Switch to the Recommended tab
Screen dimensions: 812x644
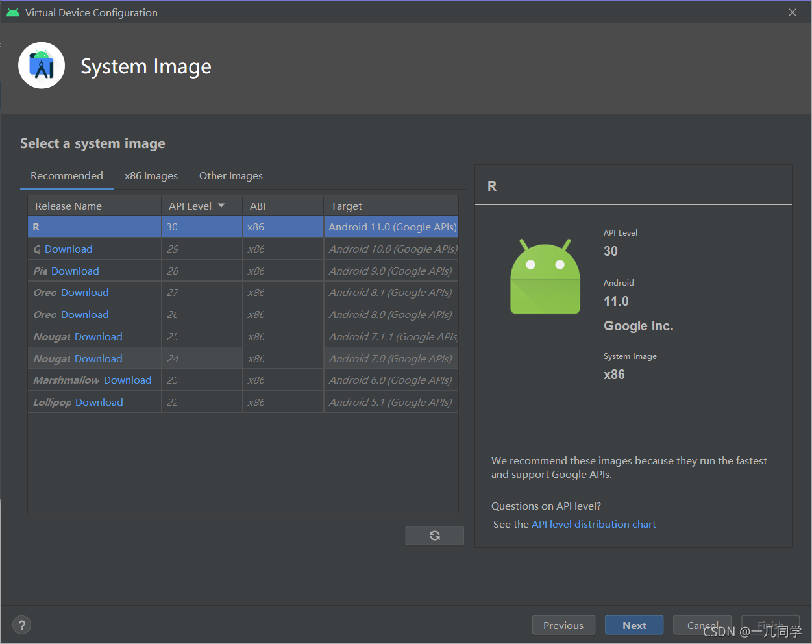(67, 176)
